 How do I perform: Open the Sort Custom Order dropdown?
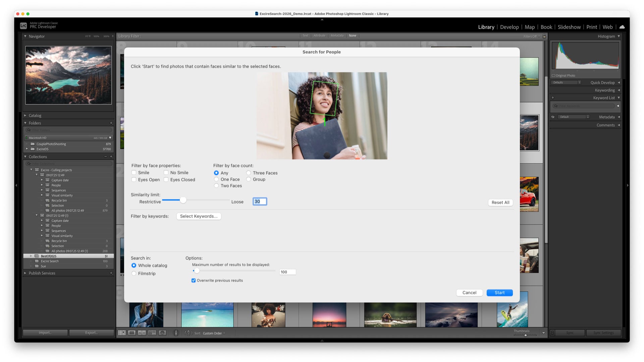coord(214,333)
